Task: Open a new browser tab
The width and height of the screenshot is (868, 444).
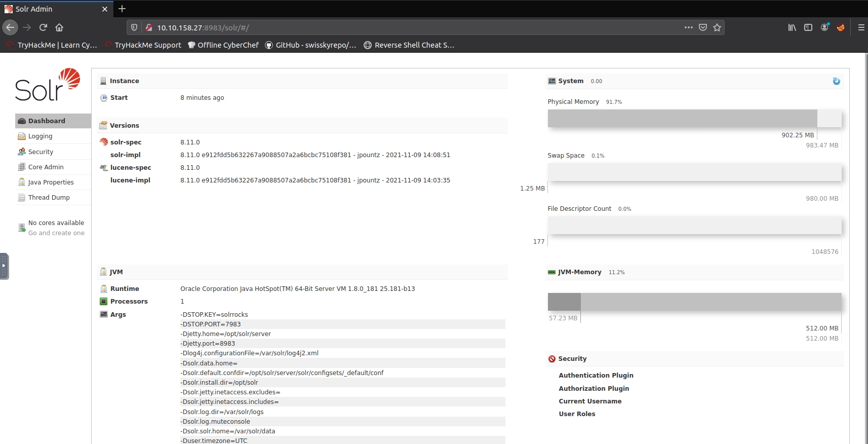Action: point(122,9)
